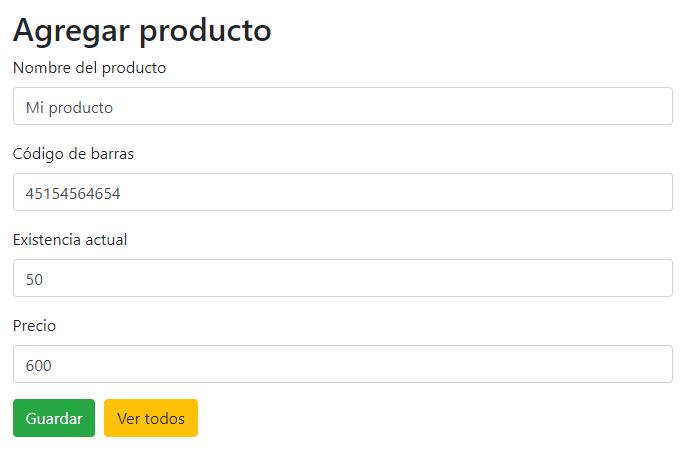This screenshot has width=684, height=449.
Task: Click the 'Nombre del producto' label
Action: [89, 68]
